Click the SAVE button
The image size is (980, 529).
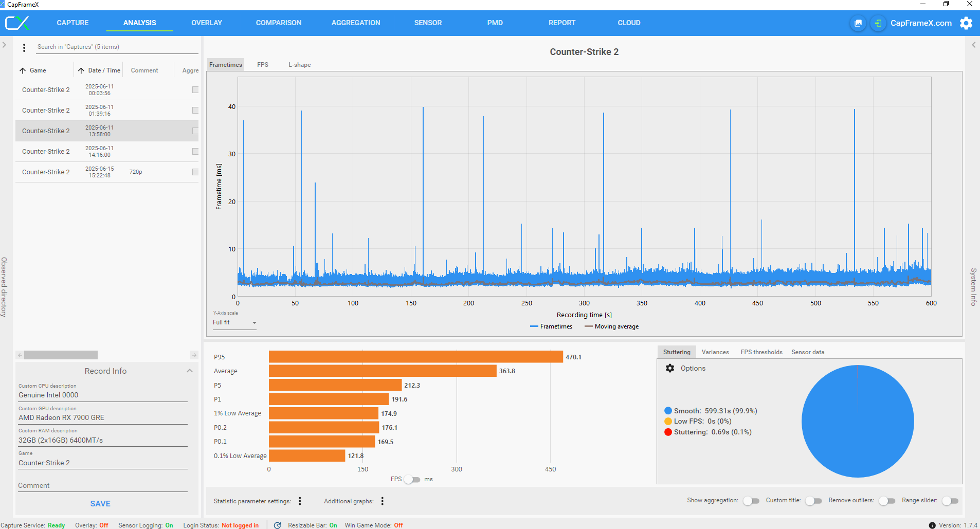100,504
